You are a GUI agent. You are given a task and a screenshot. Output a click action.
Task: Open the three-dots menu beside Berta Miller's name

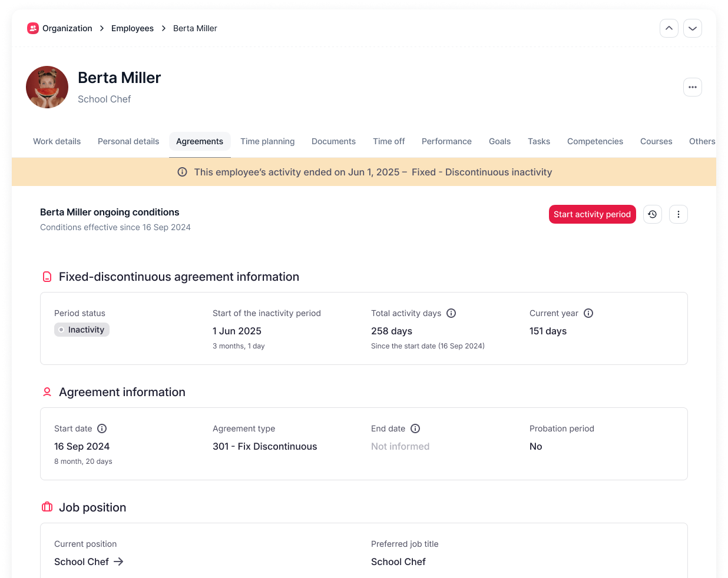(693, 87)
